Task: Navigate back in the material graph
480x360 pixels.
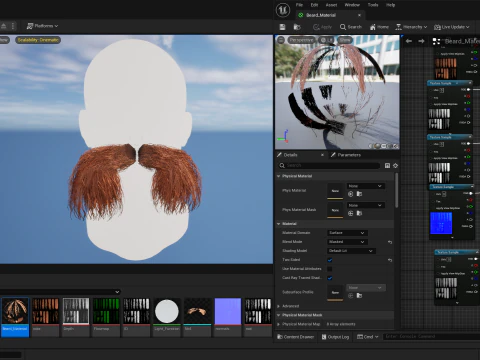Action: point(409,41)
